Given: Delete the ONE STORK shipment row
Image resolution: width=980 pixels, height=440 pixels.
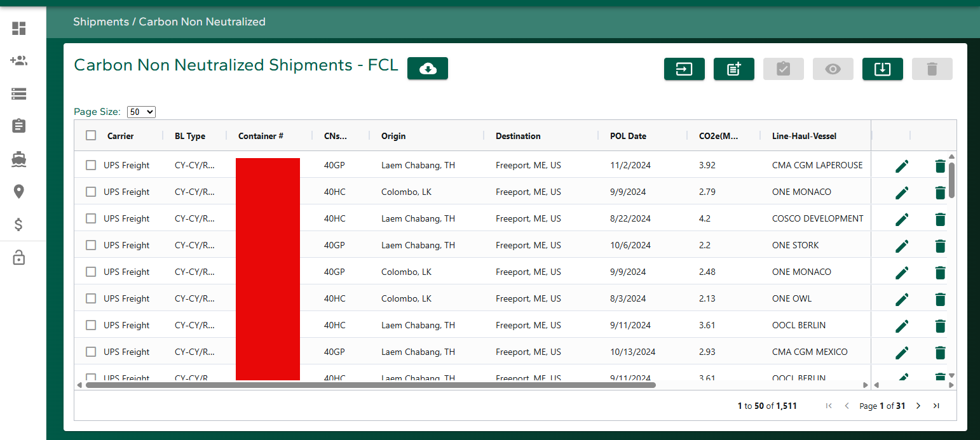Looking at the screenshot, I should click(x=940, y=246).
